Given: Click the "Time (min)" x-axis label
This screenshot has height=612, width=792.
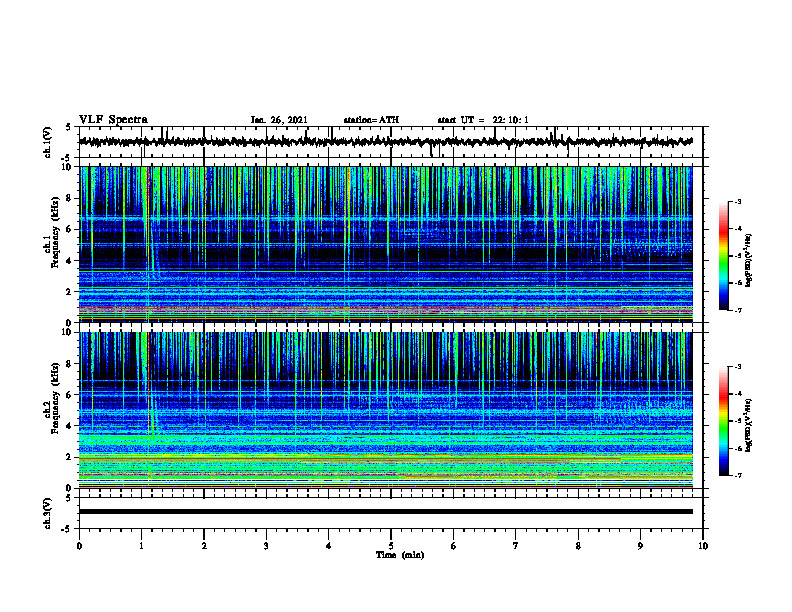Looking at the screenshot, I should [400, 555].
